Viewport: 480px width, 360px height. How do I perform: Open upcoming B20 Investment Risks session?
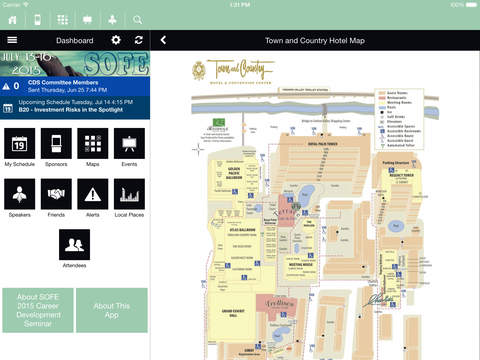(75, 106)
